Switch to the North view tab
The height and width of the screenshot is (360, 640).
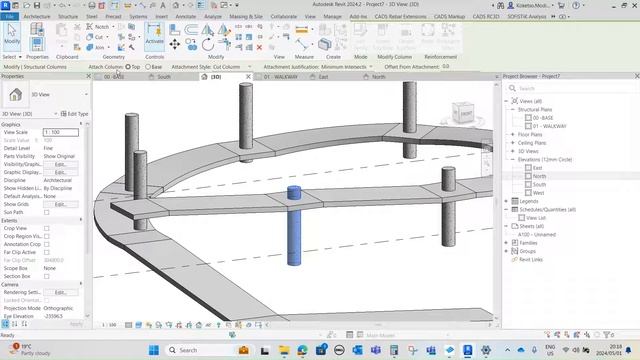click(378, 76)
